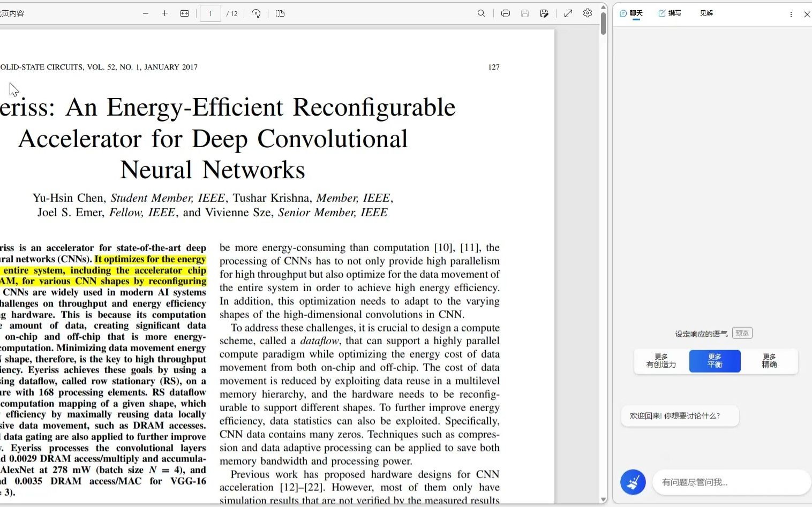Open the PDF search tool
Viewport: 812px width, 507px height.
pos(482,13)
